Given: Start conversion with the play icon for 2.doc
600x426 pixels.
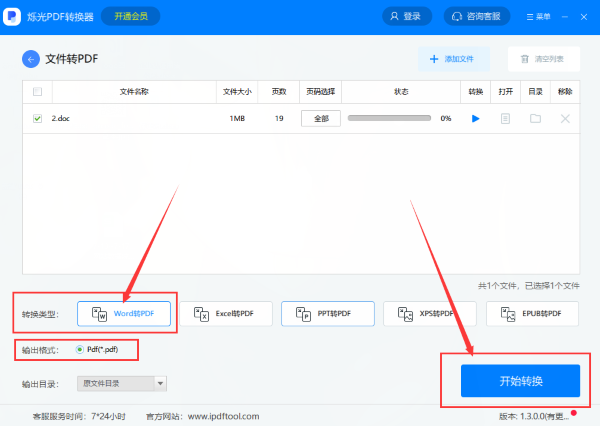Looking at the screenshot, I should click(x=476, y=119).
